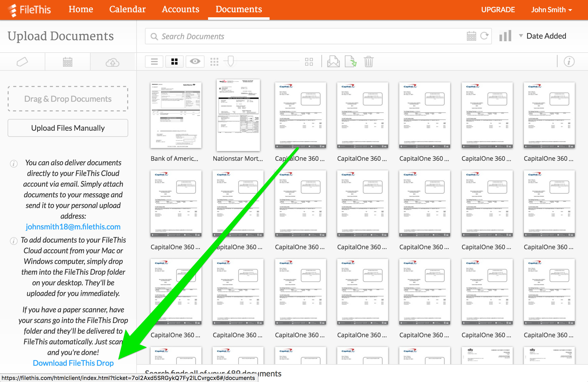Toggle the eye preview view
Image resolution: width=588 pixels, height=382 pixels.
click(x=195, y=62)
